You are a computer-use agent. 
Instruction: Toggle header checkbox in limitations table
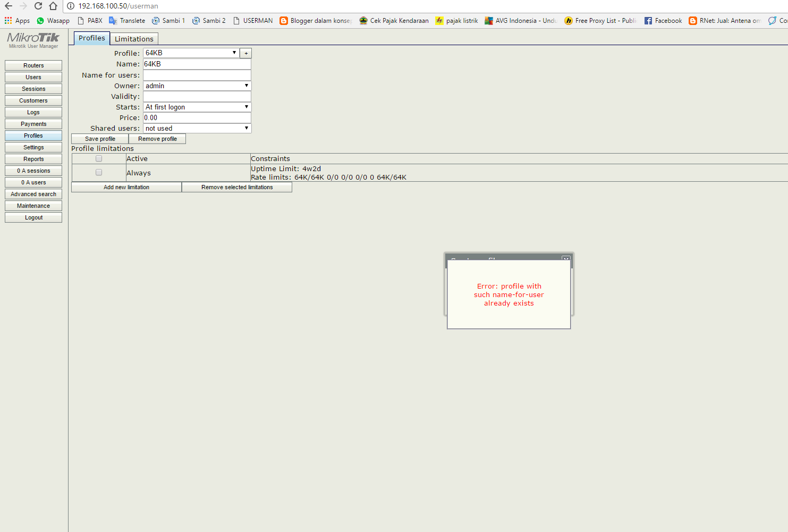(99, 158)
